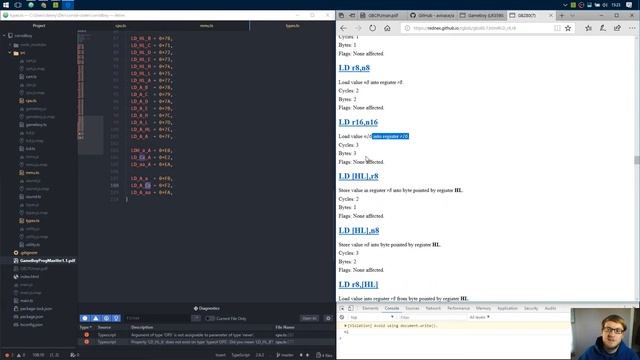The width and height of the screenshot is (640, 360).
Task: Click error count icon in Atom status bar
Action: [8, 356]
